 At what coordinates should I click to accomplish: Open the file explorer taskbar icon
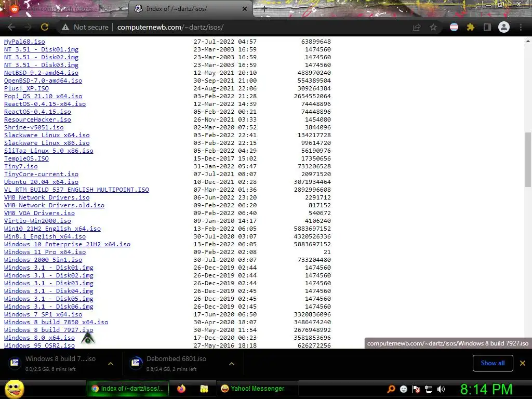point(204,389)
